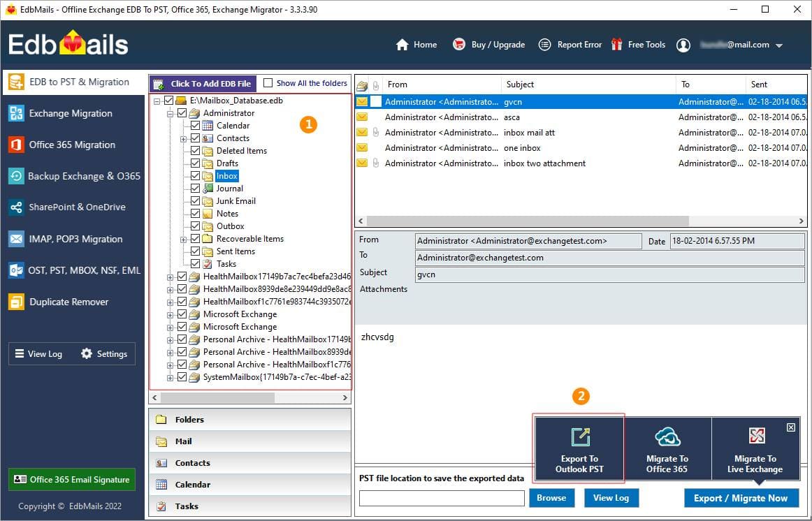Viewport: 812px width, 521px height.
Task: Open SharePoint & OneDrive share icon
Action: tap(16, 207)
